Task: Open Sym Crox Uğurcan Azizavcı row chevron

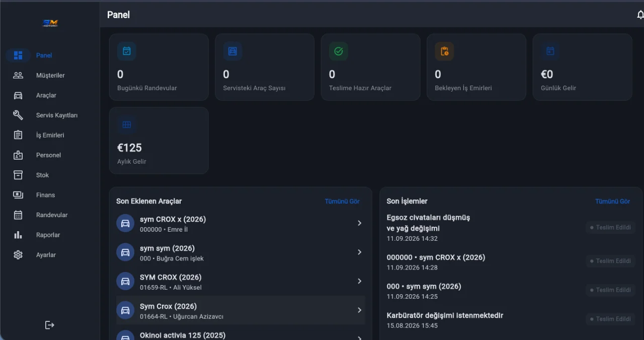Action: (359, 310)
